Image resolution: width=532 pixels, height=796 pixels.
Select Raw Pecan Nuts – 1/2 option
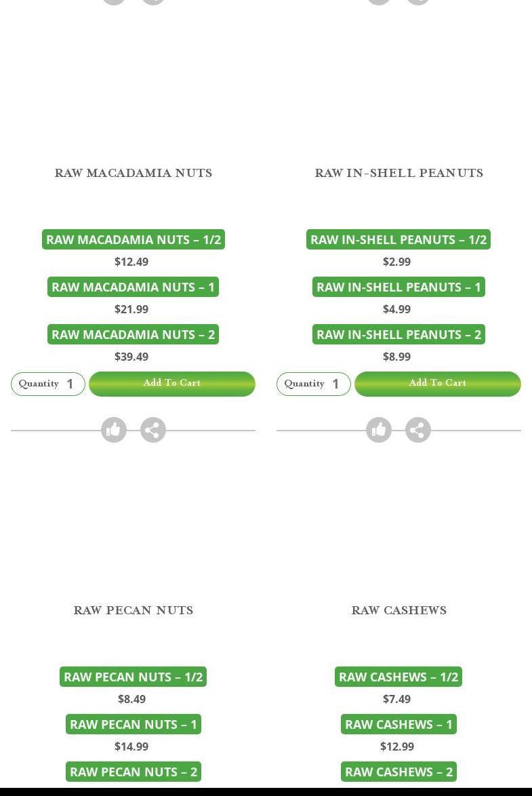click(134, 677)
